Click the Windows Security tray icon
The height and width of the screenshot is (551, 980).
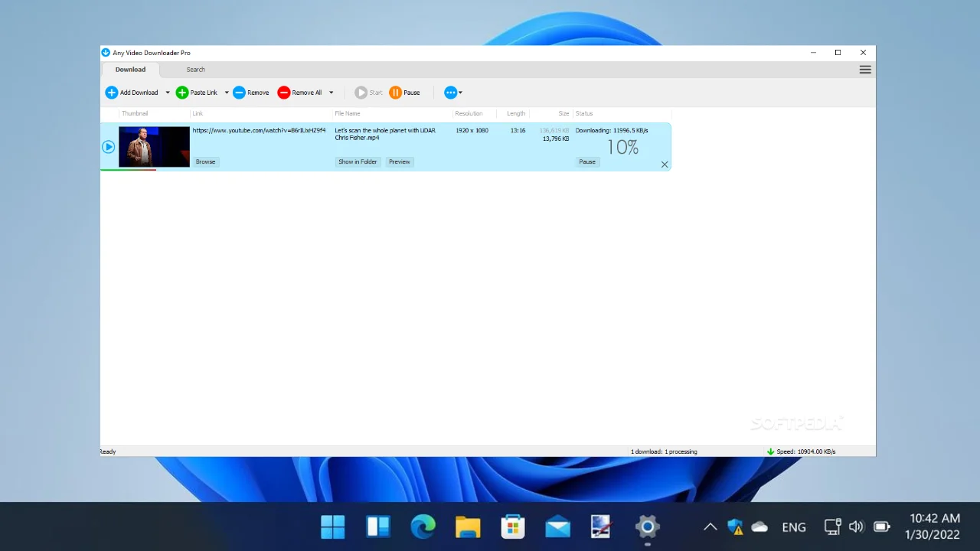tap(735, 527)
